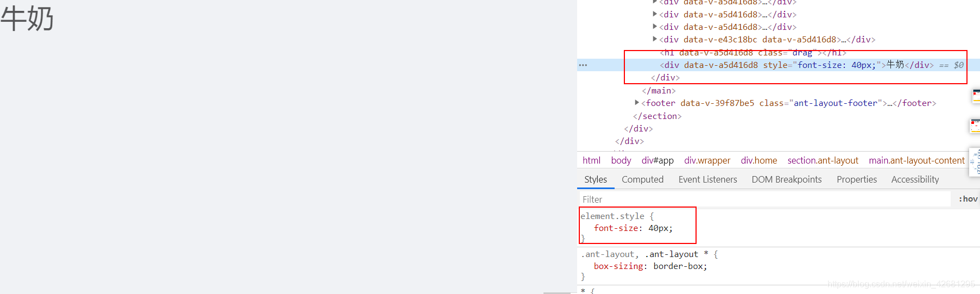This screenshot has height=294, width=980.
Task: Open the Event Listeners tab
Action: tap(707, 179)
